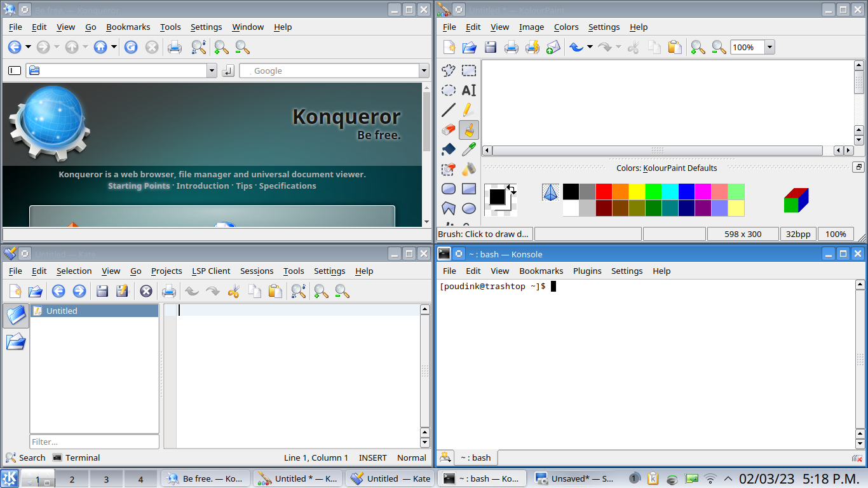Open the Specifications link in Konqueror
This screenshot has width=868, height=488.
click(x=287, y=186)
